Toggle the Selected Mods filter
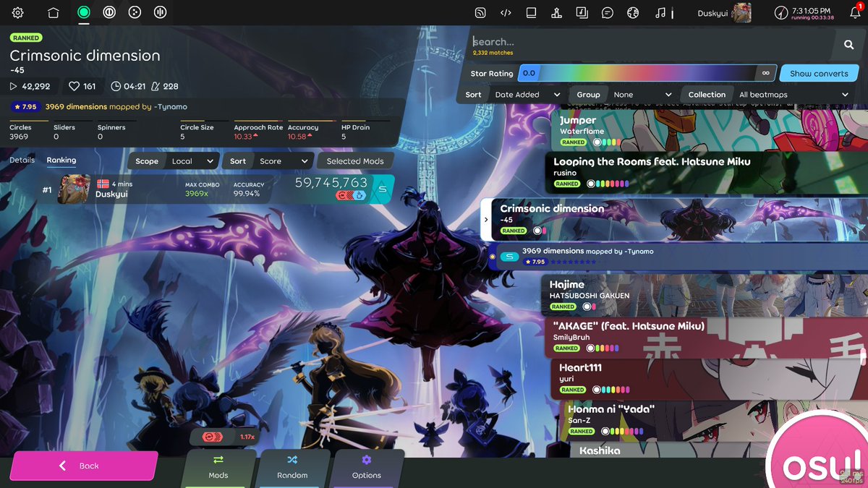 354,161
